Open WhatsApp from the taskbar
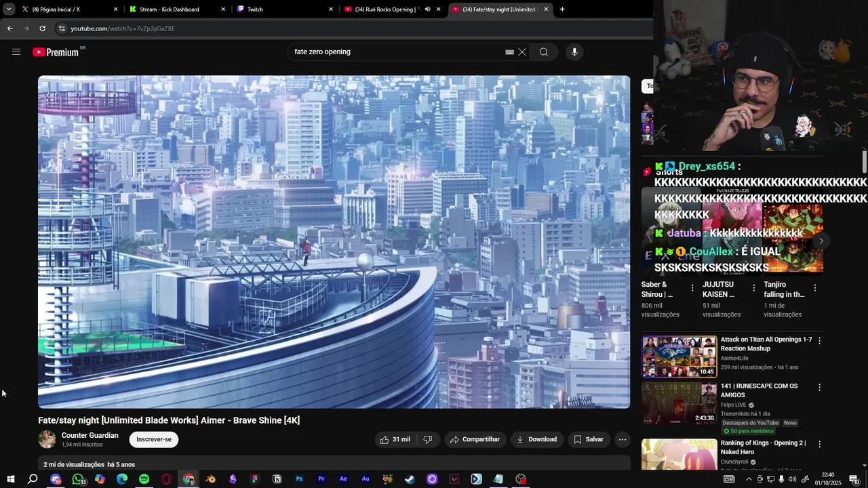The image size is (868, 488). pos(78,479)
